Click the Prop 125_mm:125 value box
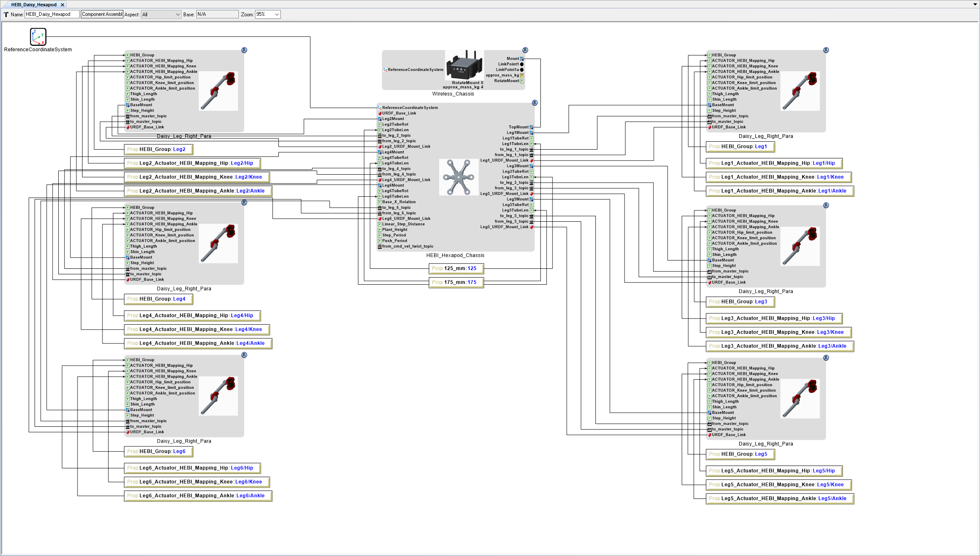The height and width of the screenshot is (556, 980). [x=456, y=268]
